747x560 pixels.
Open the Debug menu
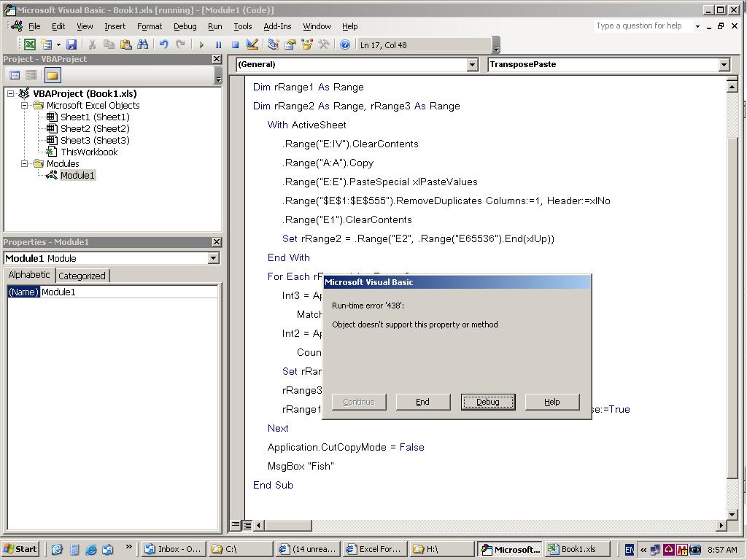185,26
